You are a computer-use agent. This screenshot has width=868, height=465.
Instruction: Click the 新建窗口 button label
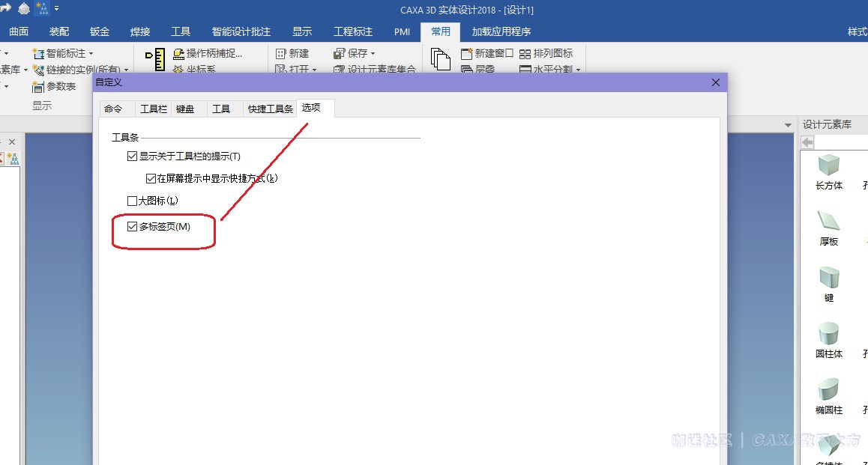point(494,54)
